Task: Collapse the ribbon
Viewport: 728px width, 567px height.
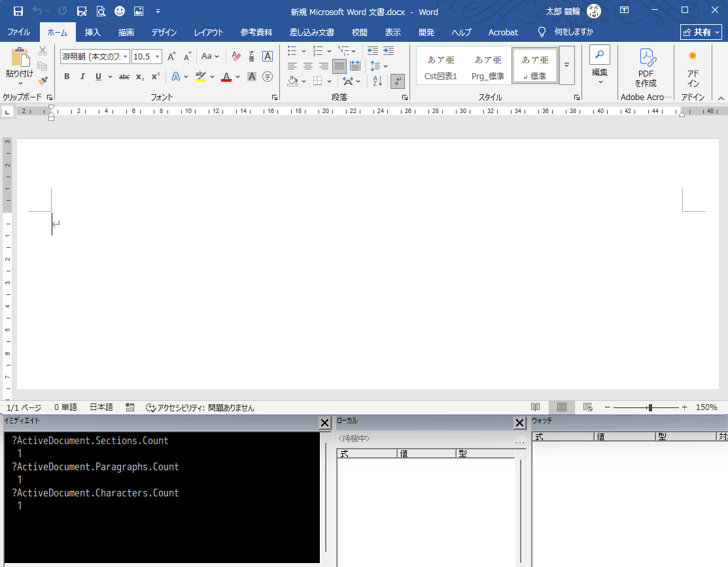Action: 721,98
